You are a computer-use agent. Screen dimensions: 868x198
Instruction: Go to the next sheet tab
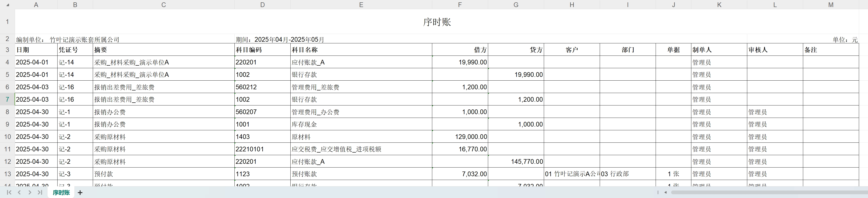coord(30,192)
